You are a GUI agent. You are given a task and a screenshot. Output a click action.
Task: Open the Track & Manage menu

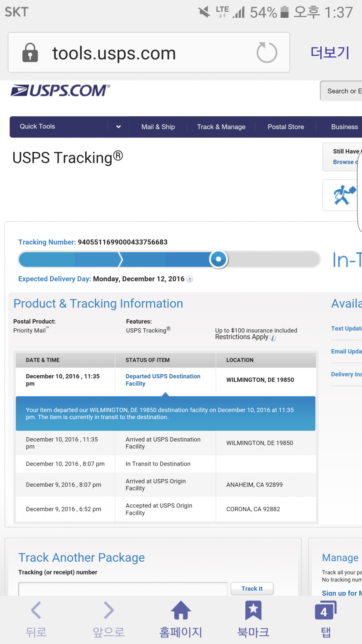[221, 127]
